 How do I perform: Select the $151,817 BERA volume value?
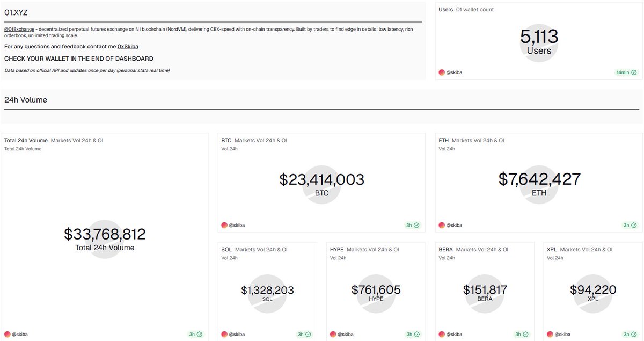(x=485, y=290)
